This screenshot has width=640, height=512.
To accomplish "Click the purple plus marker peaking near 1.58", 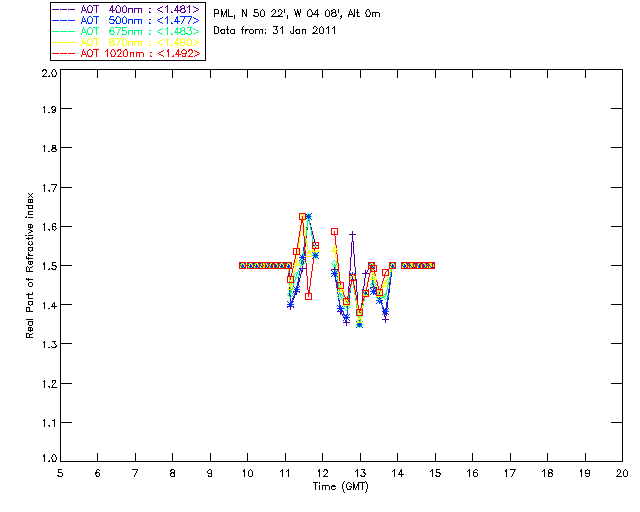I will pos(353,234).
